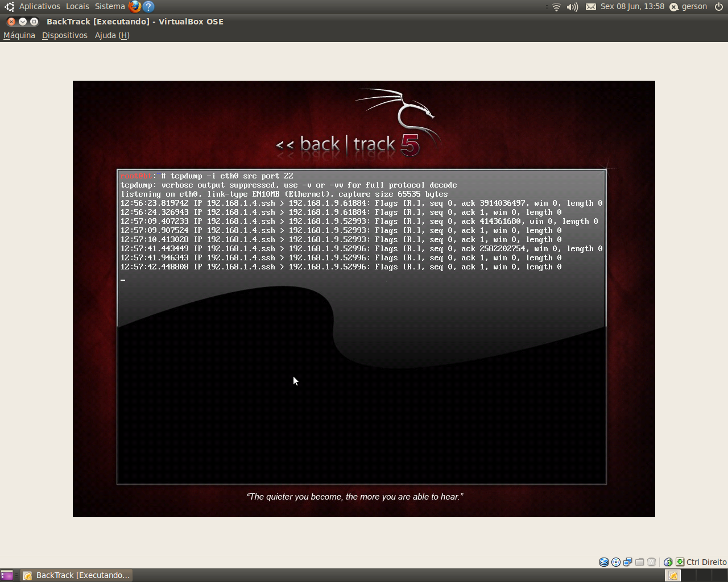
Task: Open the Wi-Fi network indicator
Action: [556, 7]
